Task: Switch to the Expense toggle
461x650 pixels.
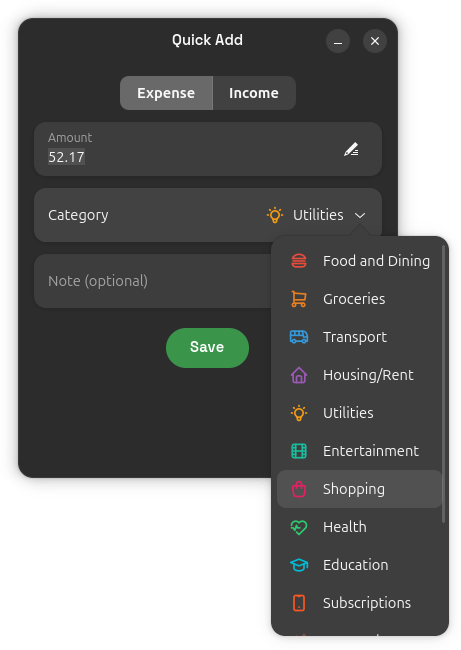Action: [166, 93]
